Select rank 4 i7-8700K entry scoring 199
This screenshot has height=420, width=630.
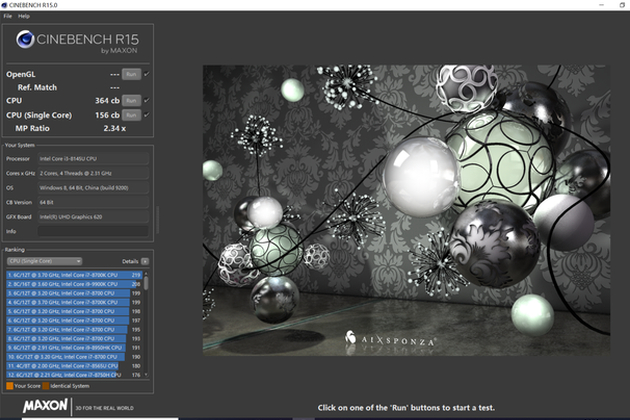click(74, 302)
